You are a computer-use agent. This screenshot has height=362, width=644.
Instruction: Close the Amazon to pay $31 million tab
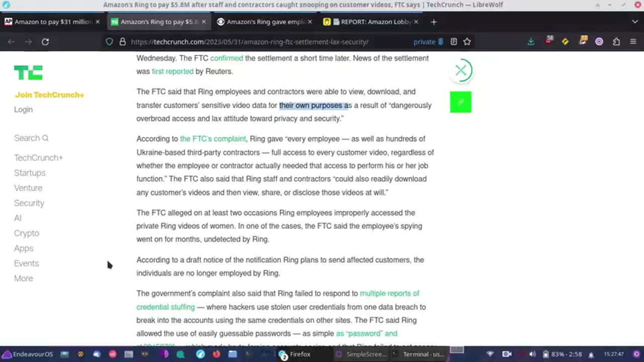(x=98, y=22)
